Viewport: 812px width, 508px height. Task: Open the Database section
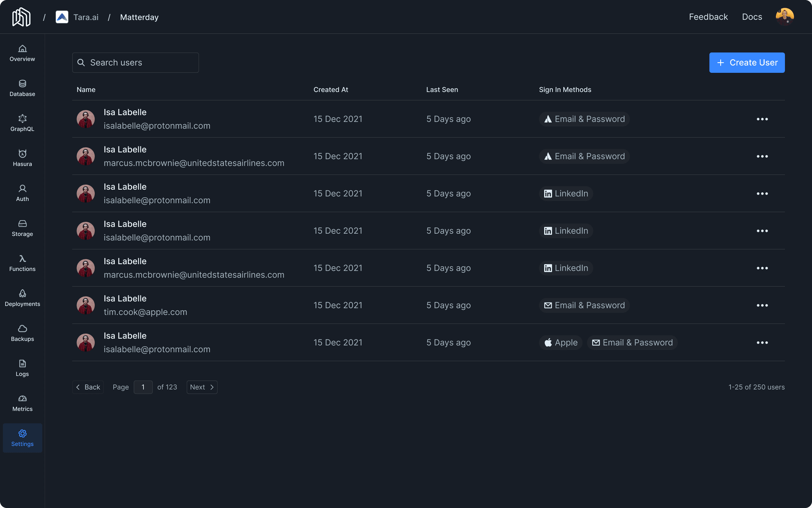click(22, 88)
